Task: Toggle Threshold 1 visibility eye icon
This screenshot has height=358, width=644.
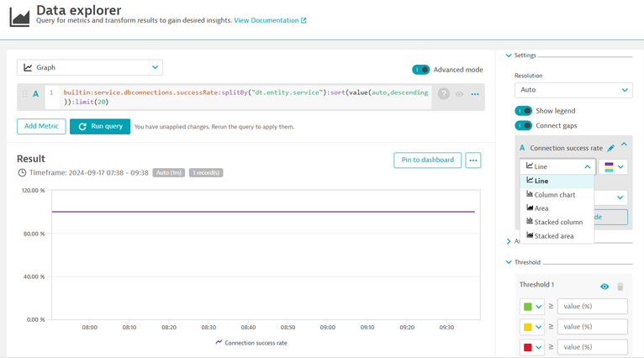Action: (604, 287)
